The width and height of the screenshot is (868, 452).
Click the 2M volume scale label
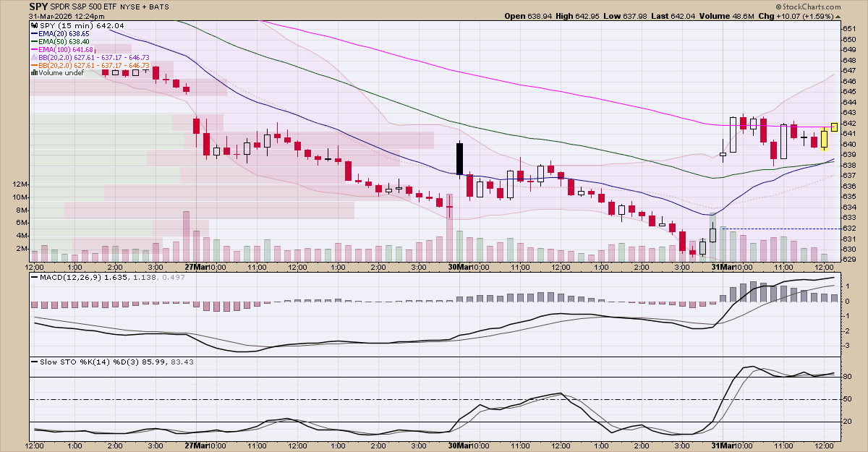pos(22,250)
